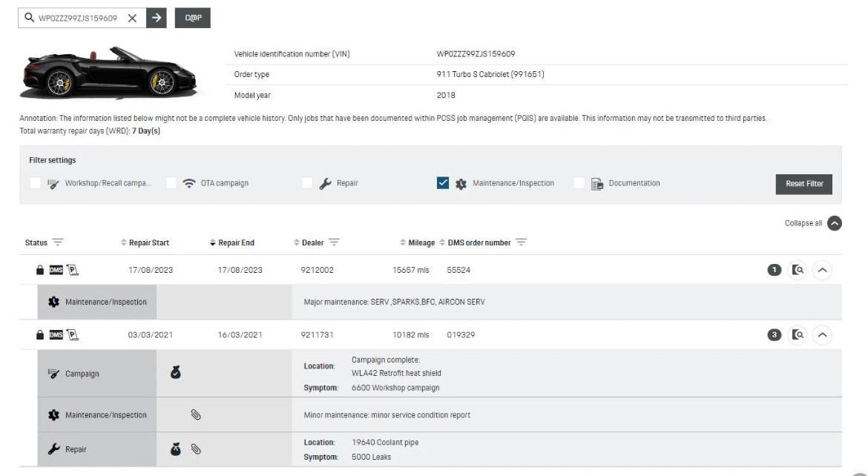Viewport: 868px width, 476px height.
Task: Click gear icon in Minor maintenance row
Action: [x=53, y=414]
